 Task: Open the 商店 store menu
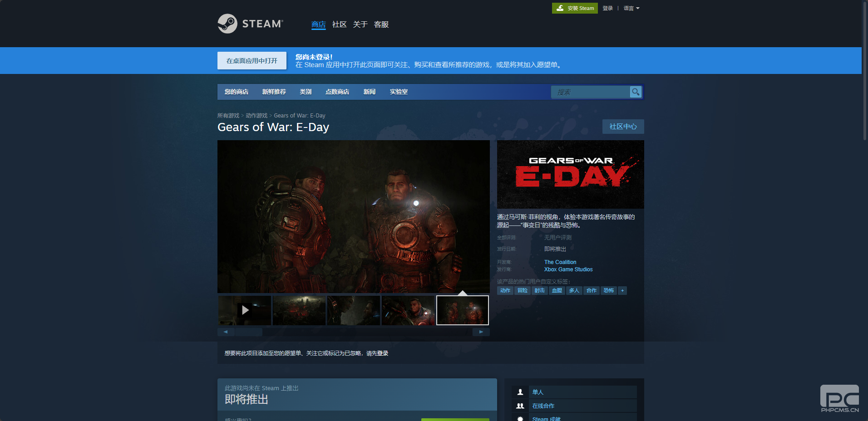(319, 24)
